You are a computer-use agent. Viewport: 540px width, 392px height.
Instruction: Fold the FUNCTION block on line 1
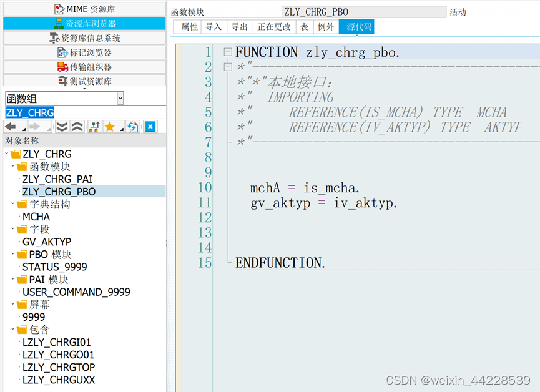(x=228, y=52)
